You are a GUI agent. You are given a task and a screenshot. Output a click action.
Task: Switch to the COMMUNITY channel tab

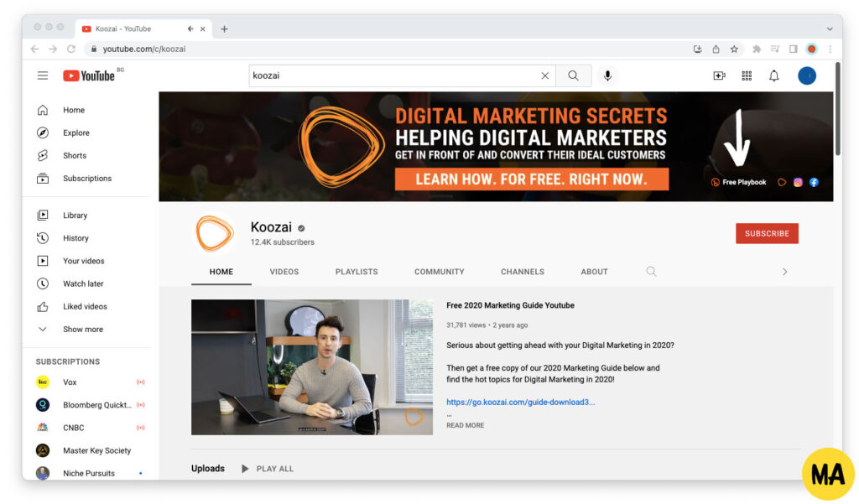pyautogui.click(x=440, y=272)
